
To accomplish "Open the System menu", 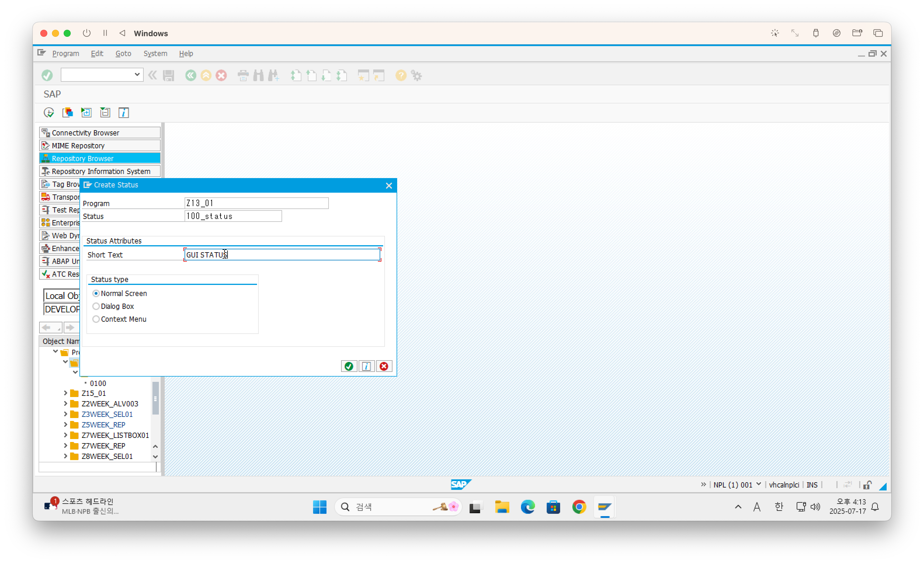I will coord(155,53).
